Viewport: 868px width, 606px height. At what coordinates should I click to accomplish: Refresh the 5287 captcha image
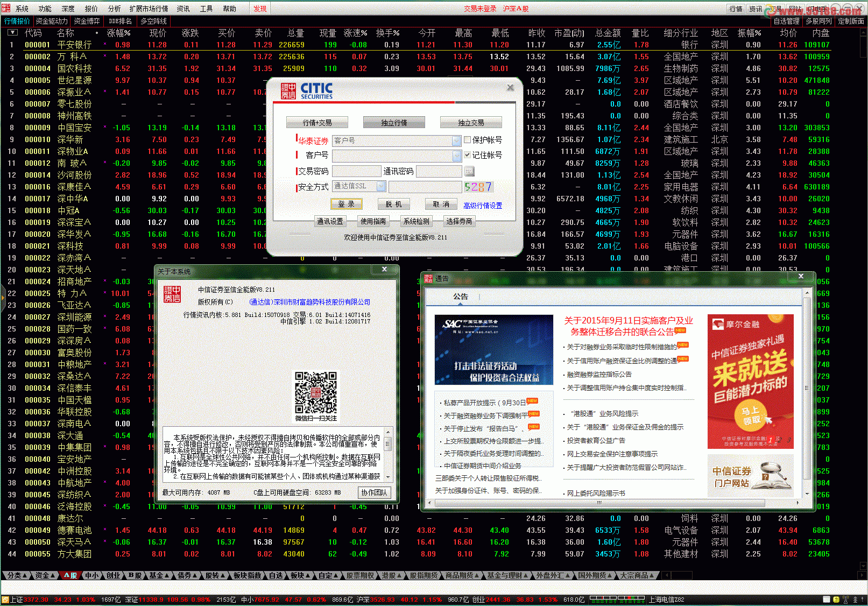tap(478, 187)
